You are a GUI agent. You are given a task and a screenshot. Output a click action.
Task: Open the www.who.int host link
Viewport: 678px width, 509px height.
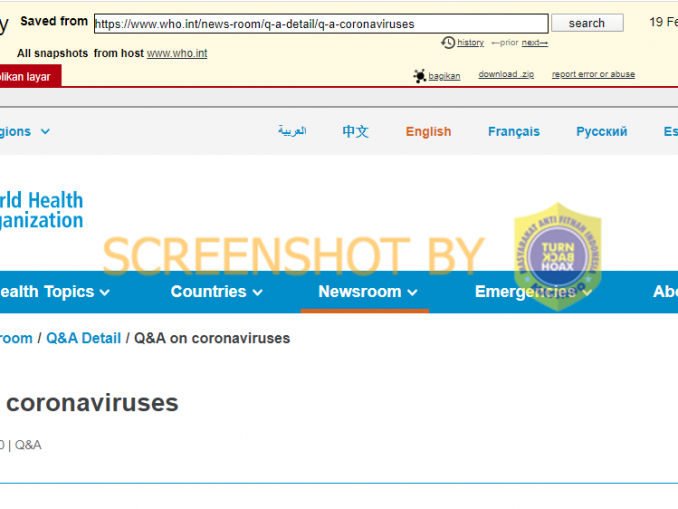(177, 53)
